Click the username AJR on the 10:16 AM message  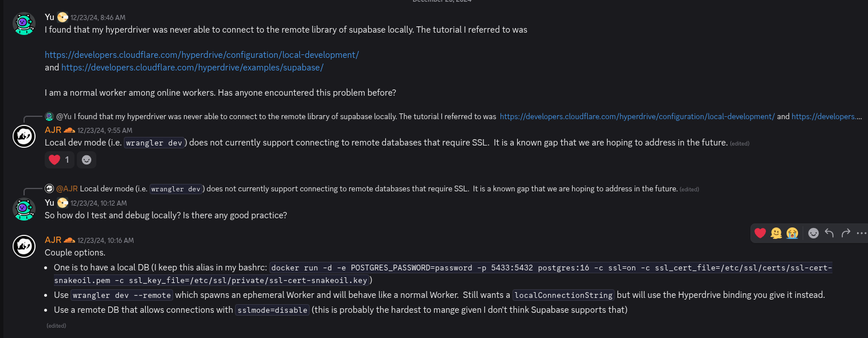[53, 239]
